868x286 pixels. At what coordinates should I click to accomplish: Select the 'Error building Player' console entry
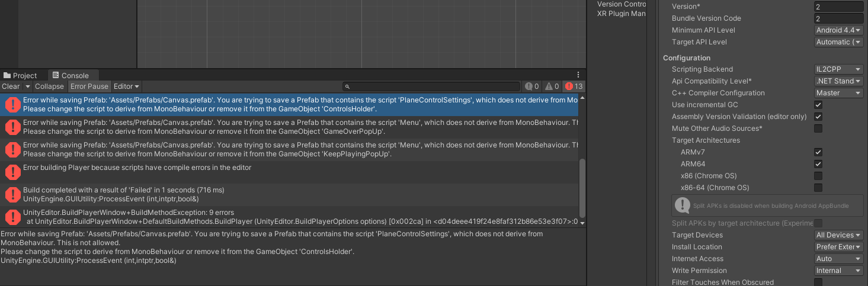(289, 172)
